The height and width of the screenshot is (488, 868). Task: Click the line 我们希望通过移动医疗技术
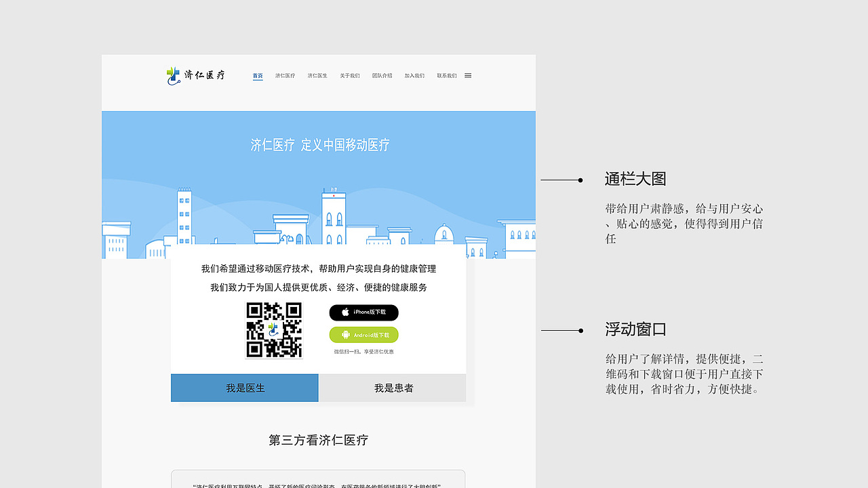pyautogui.click(x=319, y=269)
